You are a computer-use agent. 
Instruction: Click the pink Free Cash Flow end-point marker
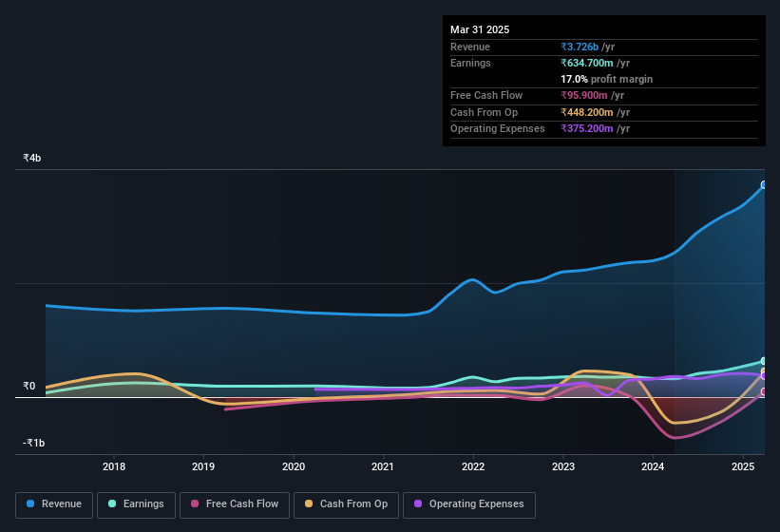(x=764, y=391)
